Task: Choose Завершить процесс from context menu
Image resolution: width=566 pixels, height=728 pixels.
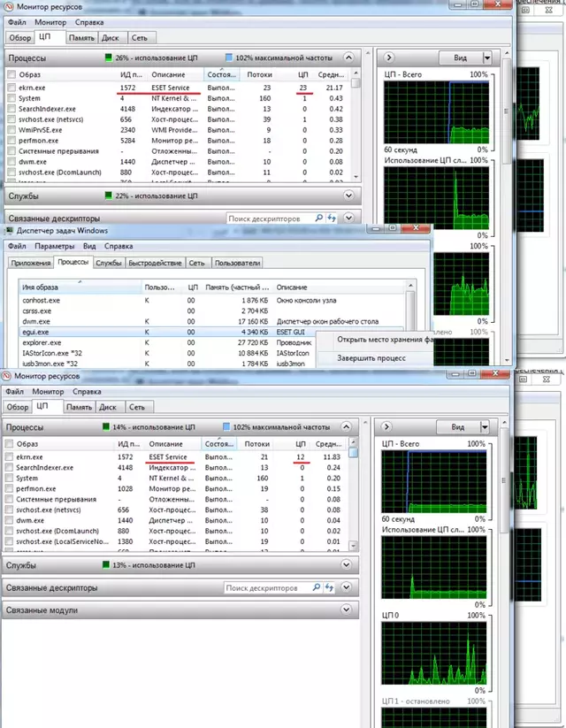Action: pyautogui.click(x=371, y=358)
